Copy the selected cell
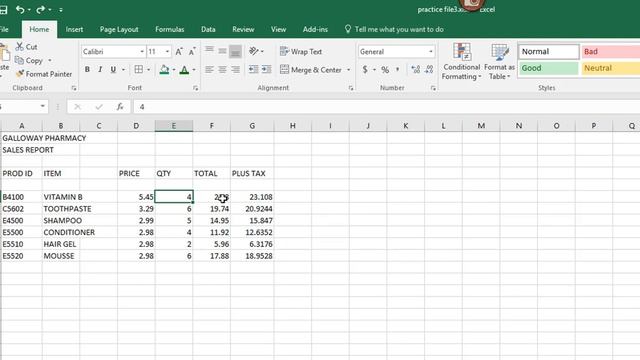Screen dimensions: 640x360 (x=29, y=60)
